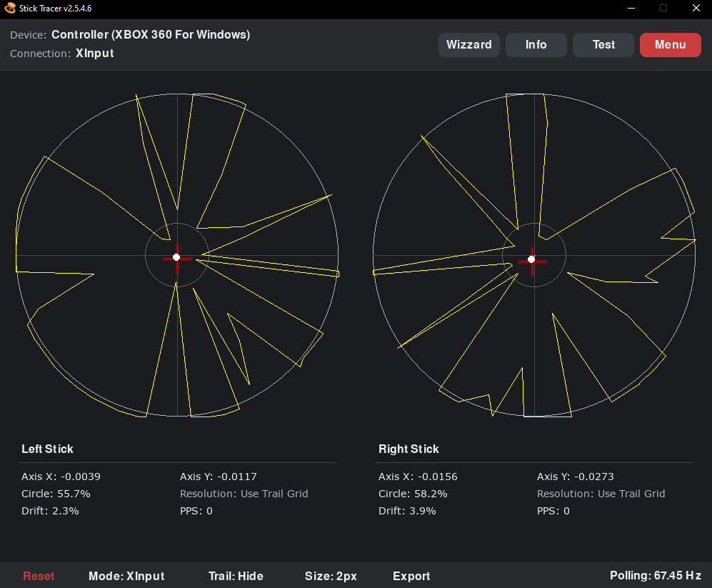Click Right Stick Circle: 58.2%
The height and width of the screenshot is (588, 712).
tap(413, 494)
